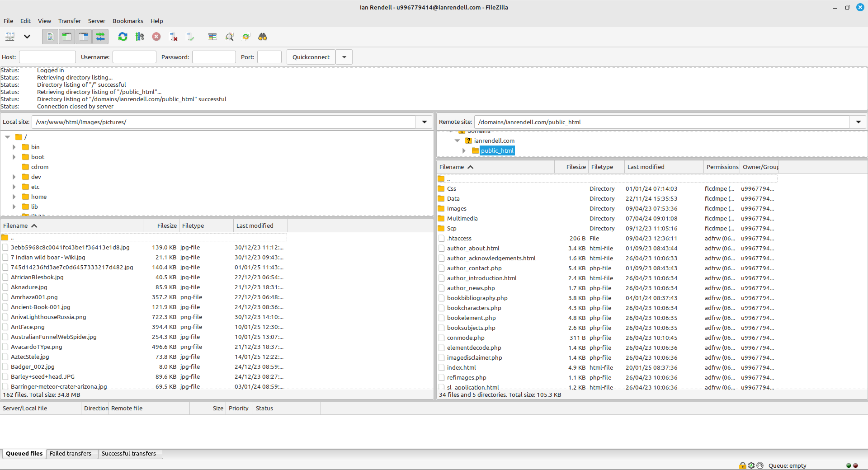Click the speed limits gauge icon
Image resolution: width=868 pixels, height=470 pixels.
(760, 465)
